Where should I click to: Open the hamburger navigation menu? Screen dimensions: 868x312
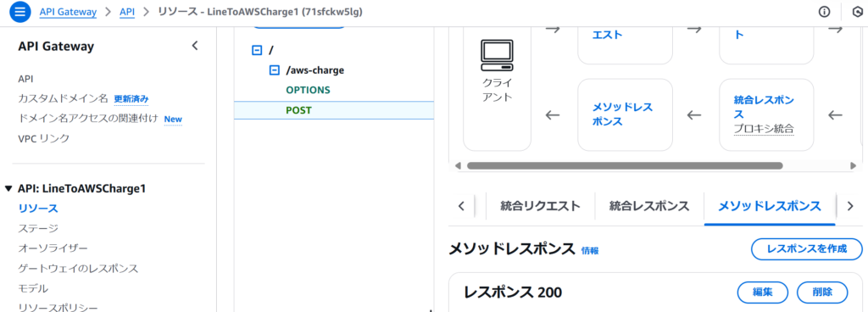19,12
